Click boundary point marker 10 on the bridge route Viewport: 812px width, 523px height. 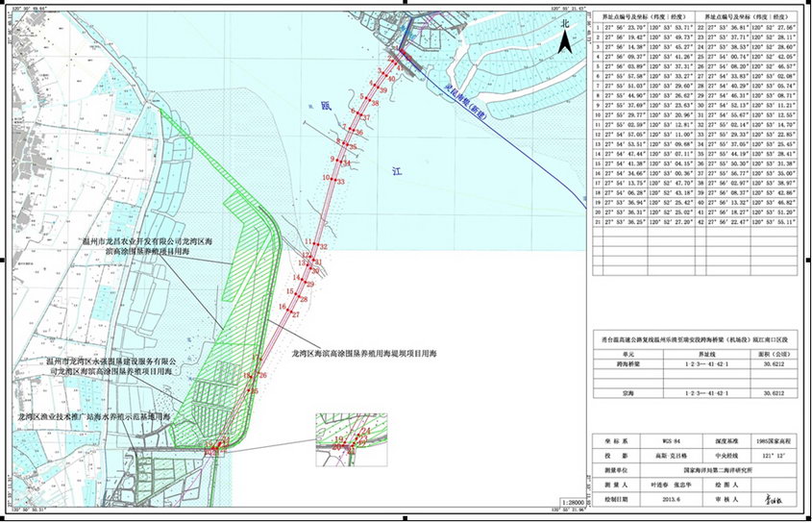(327, 179)
